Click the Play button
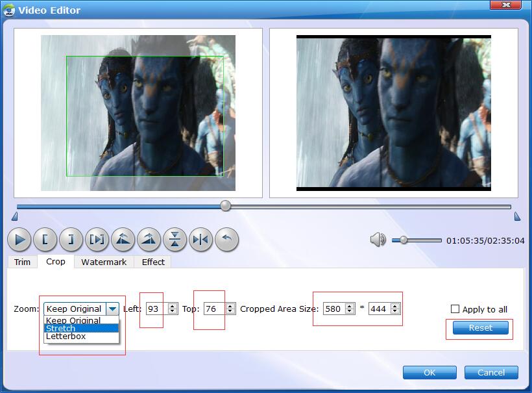This screenshot has width=532, height=393. 19,240
